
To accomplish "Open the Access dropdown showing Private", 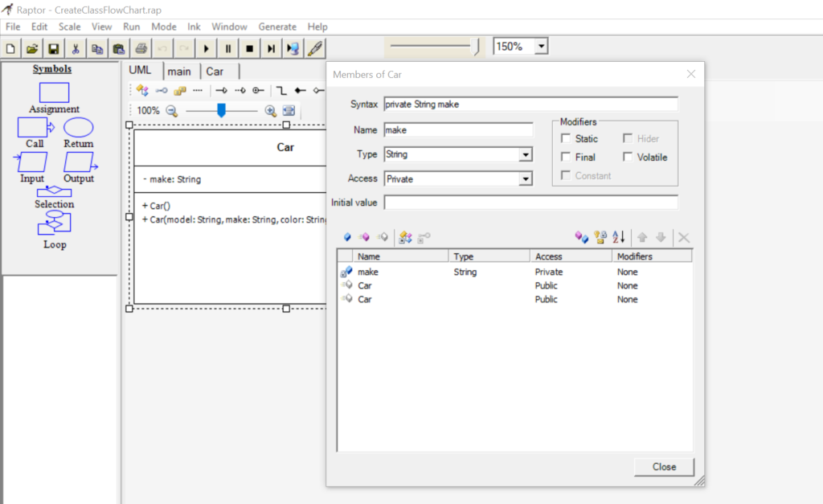I will click(x=526, y=178).
